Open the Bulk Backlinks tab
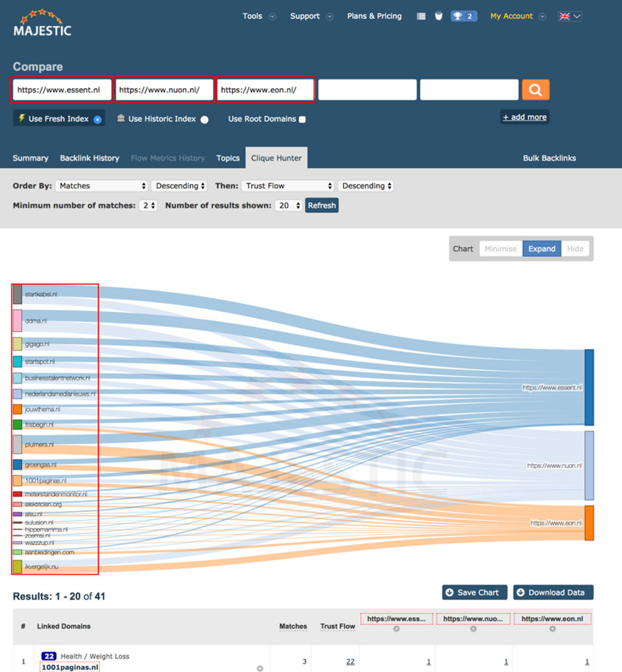The width and height of the screenshot is (622, 672). (x=549, y=158)
